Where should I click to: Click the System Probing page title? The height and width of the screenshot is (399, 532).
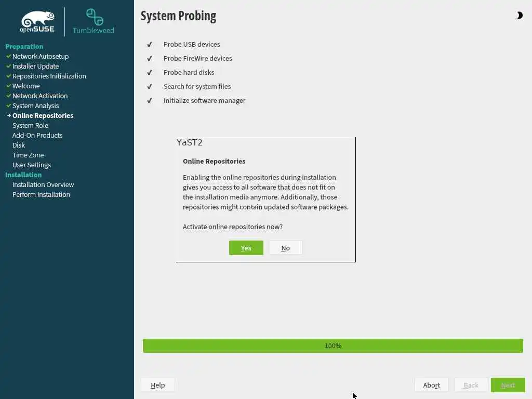(x=179, y=16)
